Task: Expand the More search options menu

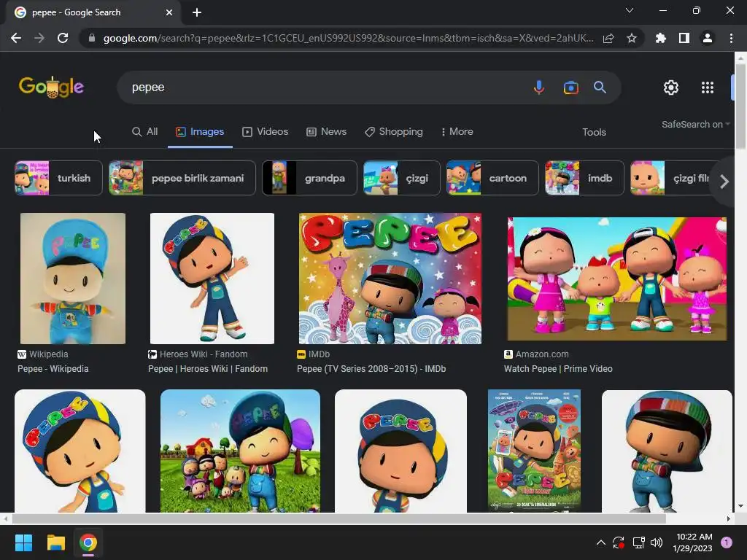Action: click(457, 132)
